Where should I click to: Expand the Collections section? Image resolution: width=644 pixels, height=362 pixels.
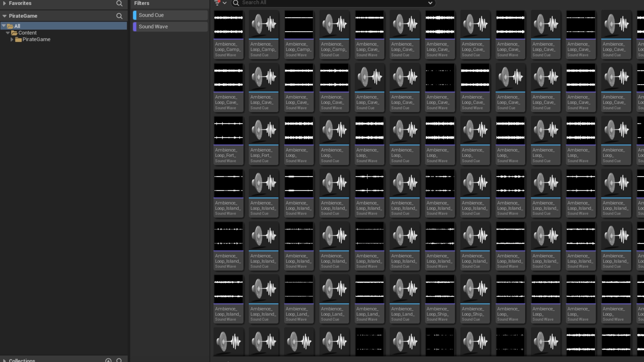4,360
